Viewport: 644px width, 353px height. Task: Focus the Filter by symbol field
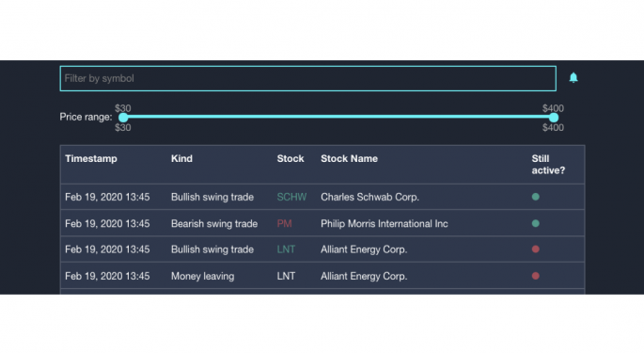(308, 78)
